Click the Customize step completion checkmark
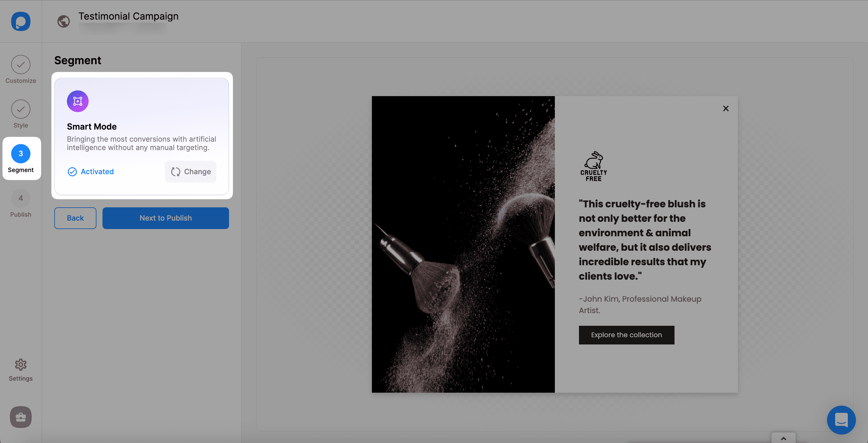 20,64
